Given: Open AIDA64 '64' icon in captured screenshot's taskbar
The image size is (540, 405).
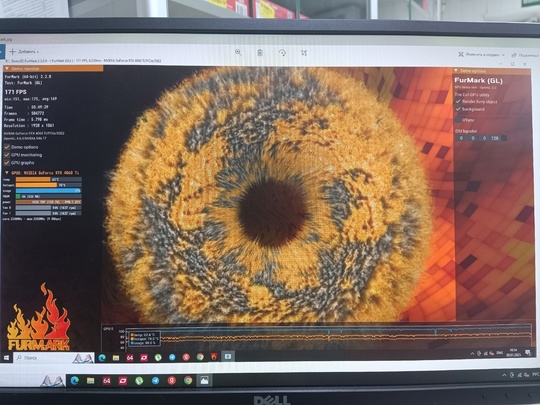Looking at the screenshot, I should tap(130, 358).
